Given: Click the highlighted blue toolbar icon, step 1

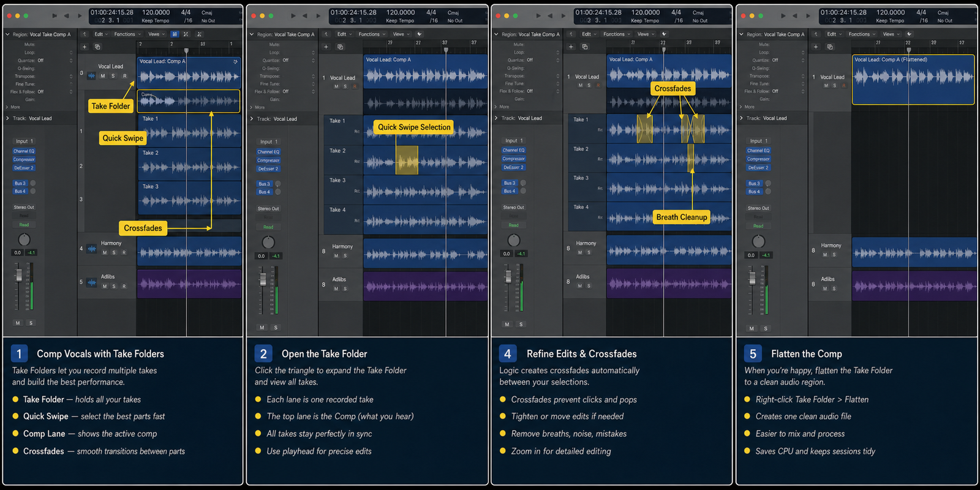Looking at the screenshot, I should tap(175, 34).
